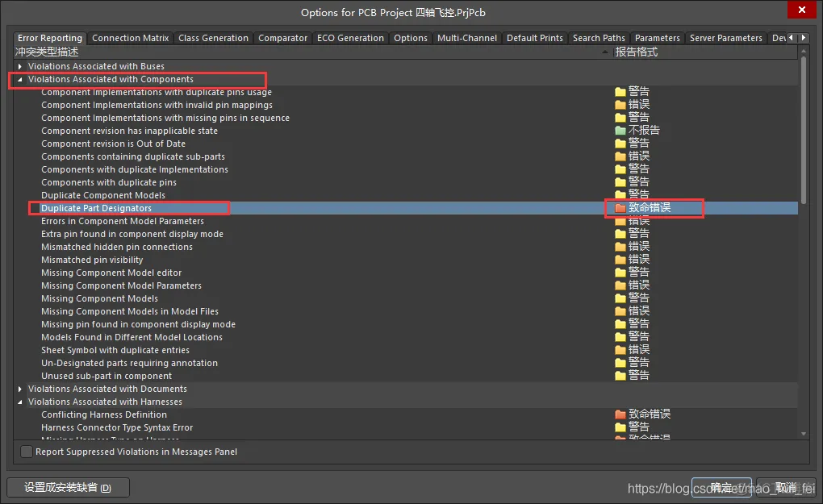Select Conflicting Harness Definition row text
Viewport: 823px width, 504px height.
pyautogui.click(x=104, y=414)
